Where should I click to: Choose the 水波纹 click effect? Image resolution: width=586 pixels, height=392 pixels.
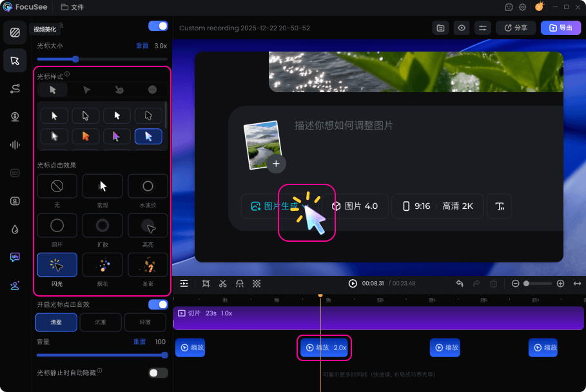pyautogui.click(x=148, y=186)
